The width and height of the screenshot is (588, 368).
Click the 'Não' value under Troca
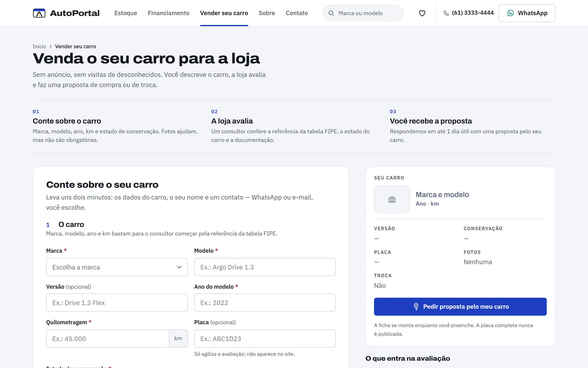pyautogui.click(x=380, y=286)
